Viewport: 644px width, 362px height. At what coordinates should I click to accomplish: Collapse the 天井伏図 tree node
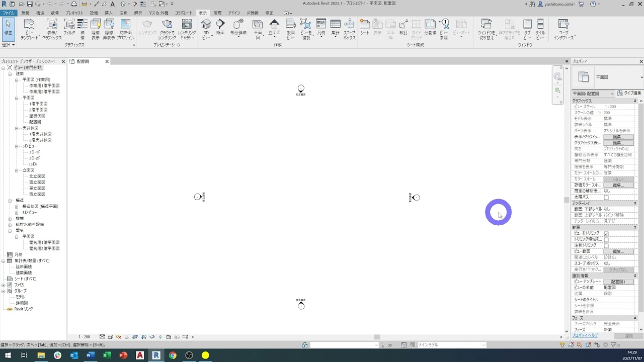[x=17, y=128]
